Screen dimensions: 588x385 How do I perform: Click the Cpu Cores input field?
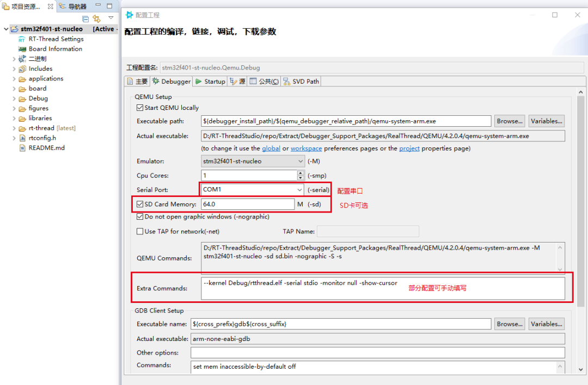point(249,175)
